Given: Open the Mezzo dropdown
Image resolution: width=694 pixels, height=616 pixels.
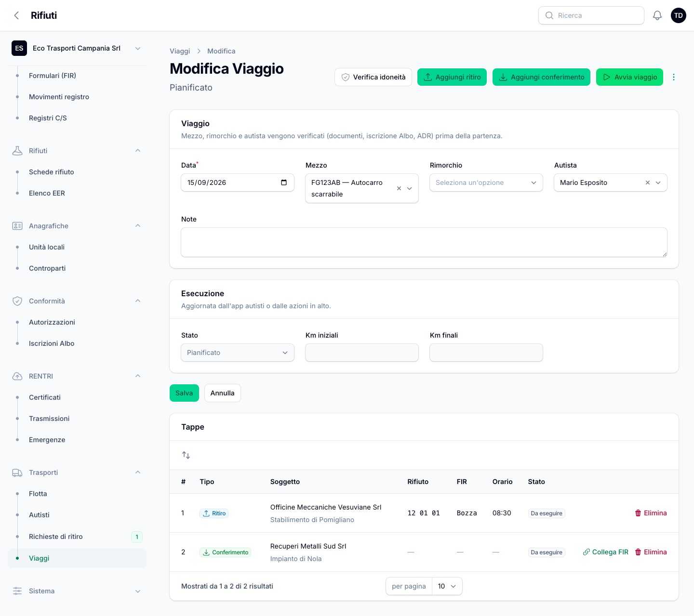Looking at the screenshot, I should point(362,188).
